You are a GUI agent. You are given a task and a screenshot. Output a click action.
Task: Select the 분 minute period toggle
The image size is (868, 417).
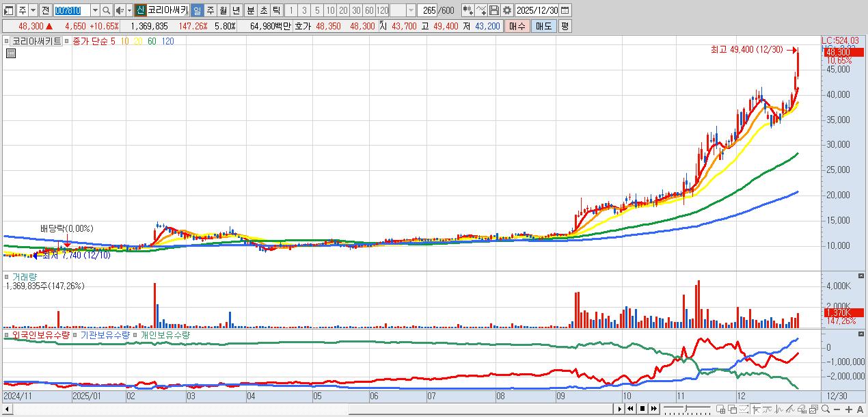coord(250,10)
